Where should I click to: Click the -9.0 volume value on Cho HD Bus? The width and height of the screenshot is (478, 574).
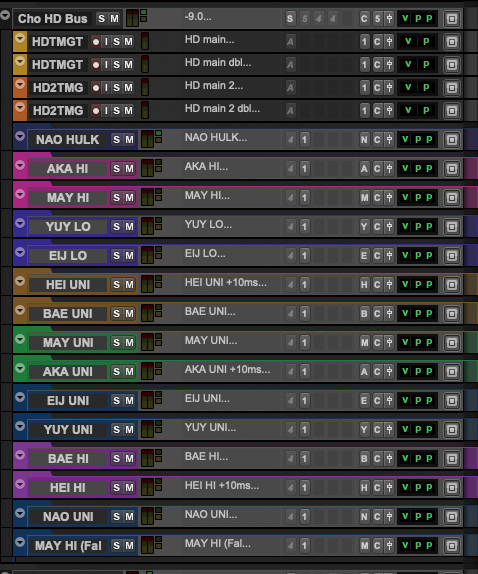198,16
